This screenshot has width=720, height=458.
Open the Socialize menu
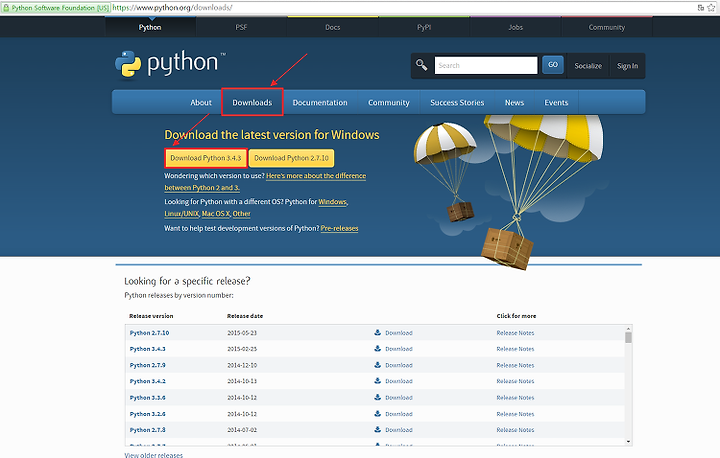pyautogui.click(x=588, y=66)
